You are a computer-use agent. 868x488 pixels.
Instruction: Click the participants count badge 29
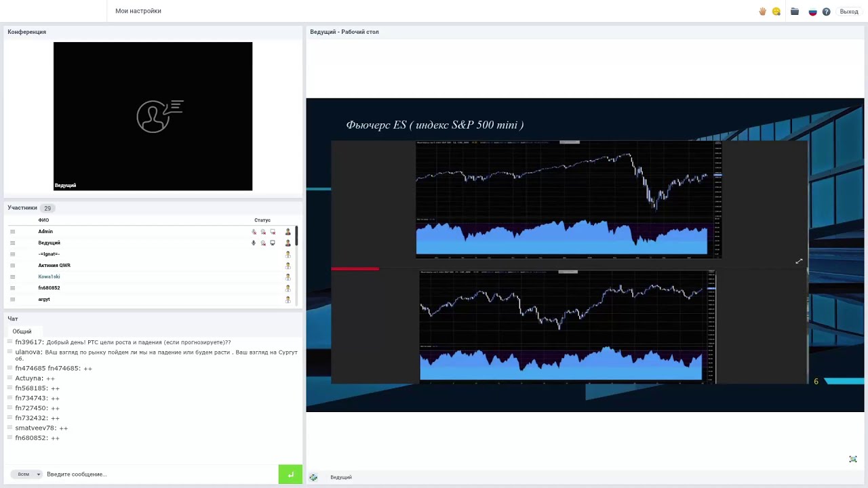(x=47, y=208)
